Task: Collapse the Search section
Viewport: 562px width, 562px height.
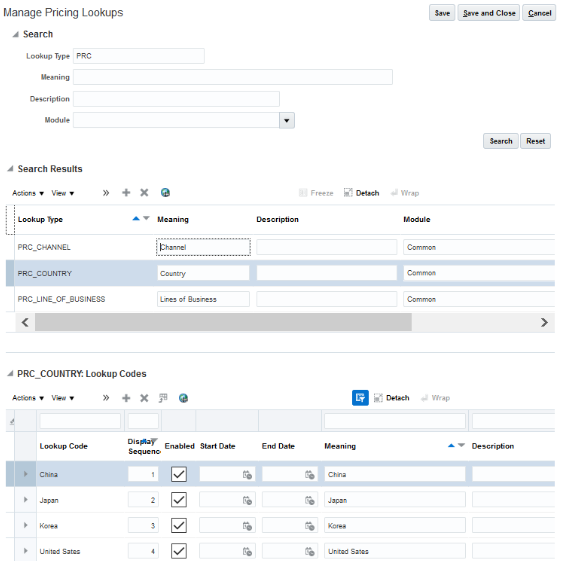Action: pyautogui.click(x=15, y=34)
